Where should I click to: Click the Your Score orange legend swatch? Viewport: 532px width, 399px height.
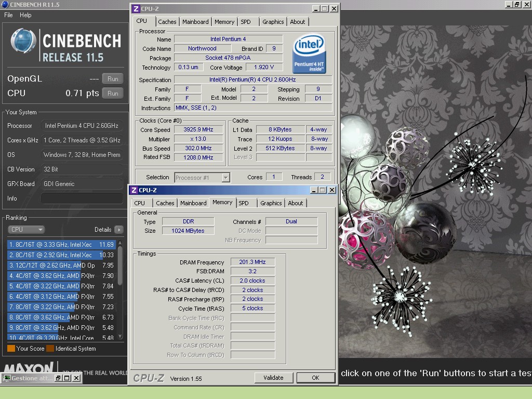point(11,349)
